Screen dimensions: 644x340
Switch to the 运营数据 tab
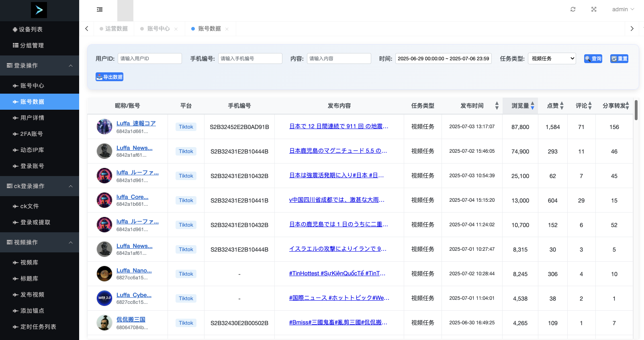[116, 29]
